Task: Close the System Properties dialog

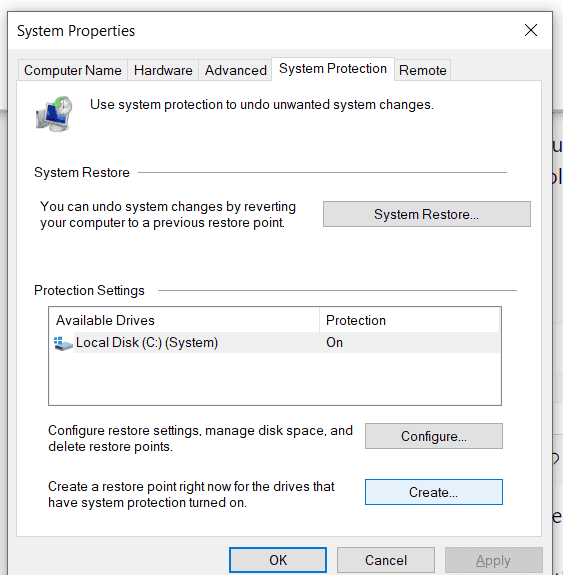Action: coord(531,30)
